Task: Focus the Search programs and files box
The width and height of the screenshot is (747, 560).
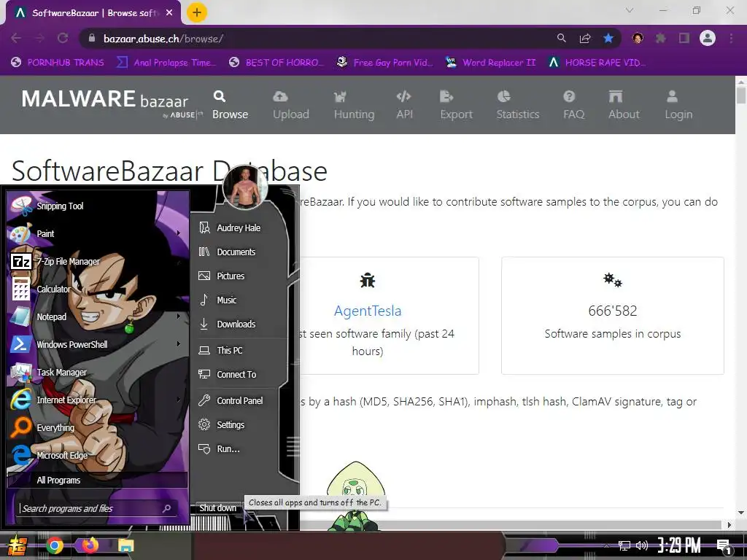Action: coord(98,508)
